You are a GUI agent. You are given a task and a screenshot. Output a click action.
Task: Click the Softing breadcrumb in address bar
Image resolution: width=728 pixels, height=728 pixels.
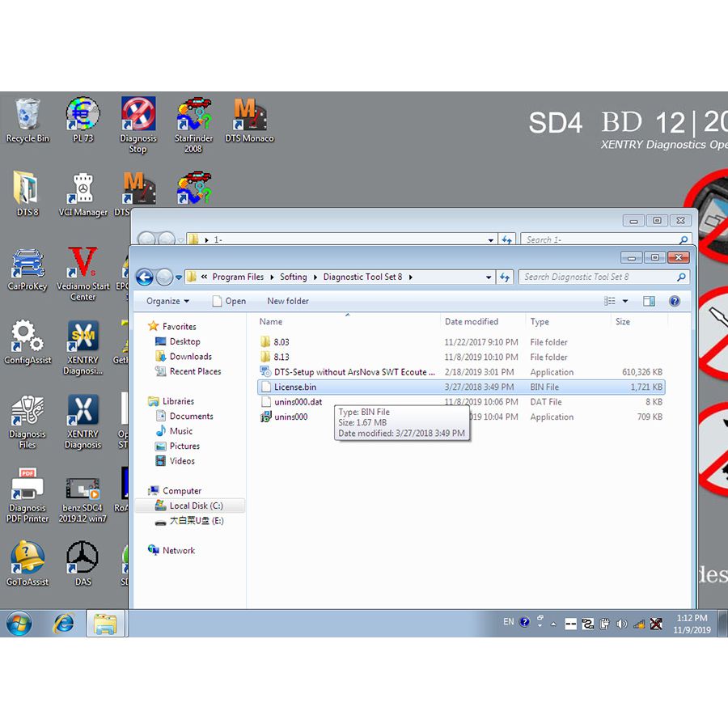coord(293,277)
